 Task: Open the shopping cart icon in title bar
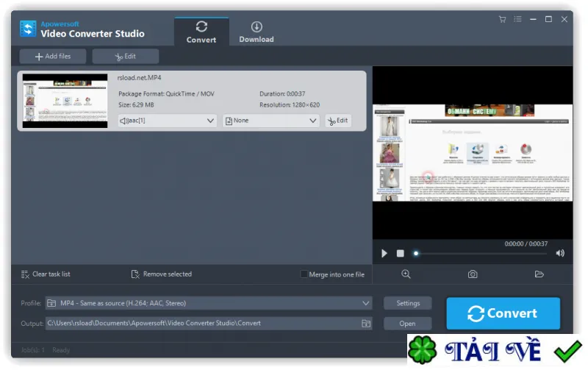(x=502, y=19)
